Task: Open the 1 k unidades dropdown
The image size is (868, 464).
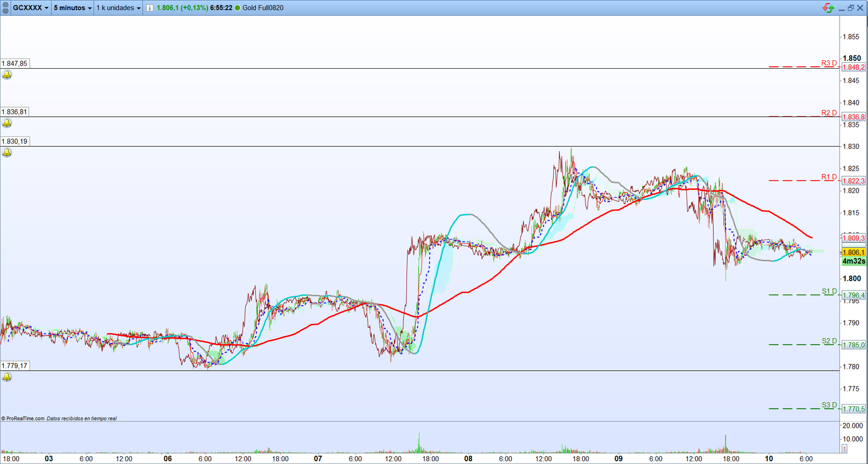Action: [x=118, y=8]
